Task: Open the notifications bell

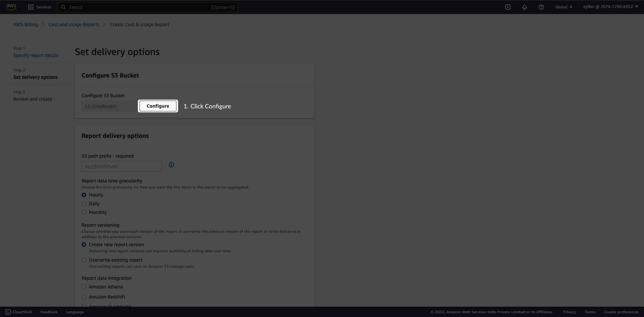Action: pyautogui.click(x=525, y=7)
